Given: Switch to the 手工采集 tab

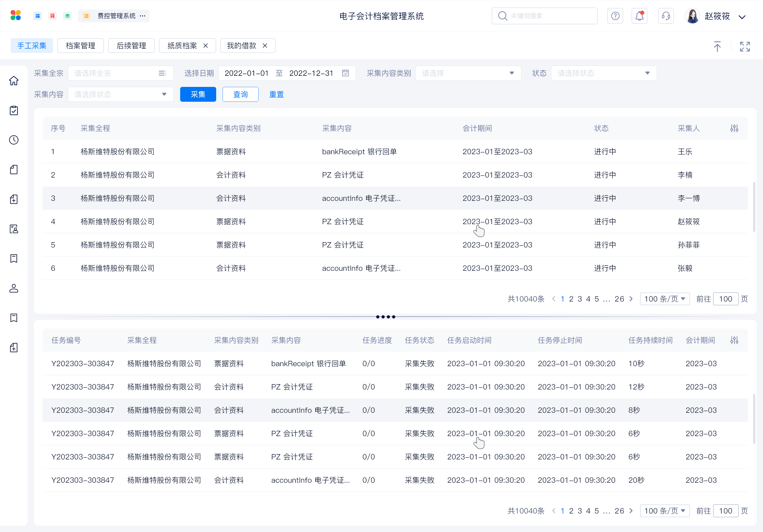Looking at the screenshot, I should [x=32, y=46].
